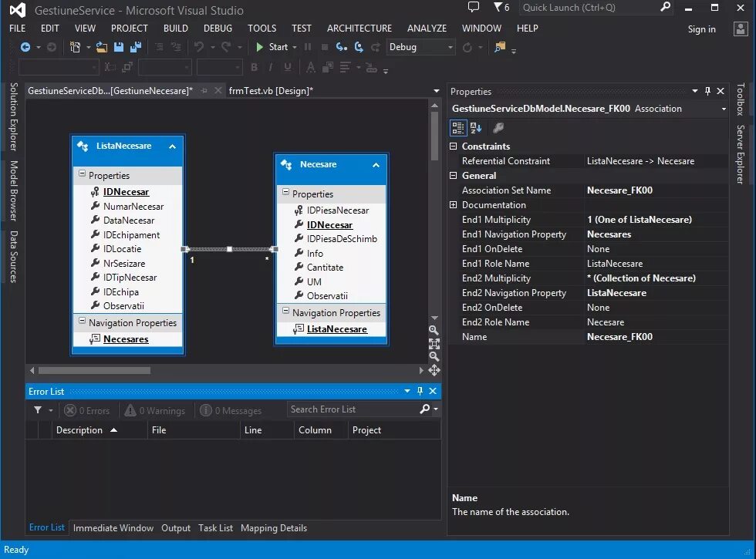
Task: Collapse the General property category
Action: [x=454, y=176]
